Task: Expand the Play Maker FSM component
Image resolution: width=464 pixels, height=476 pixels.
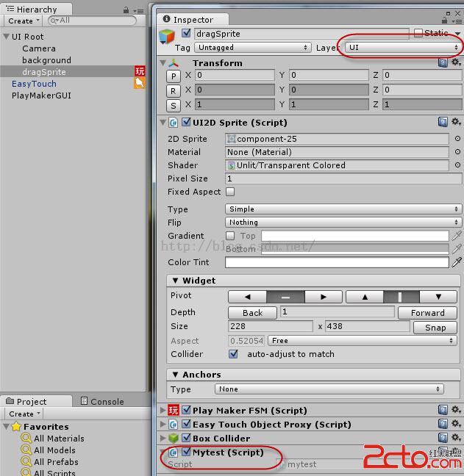Action: click(x=163, y=410)
